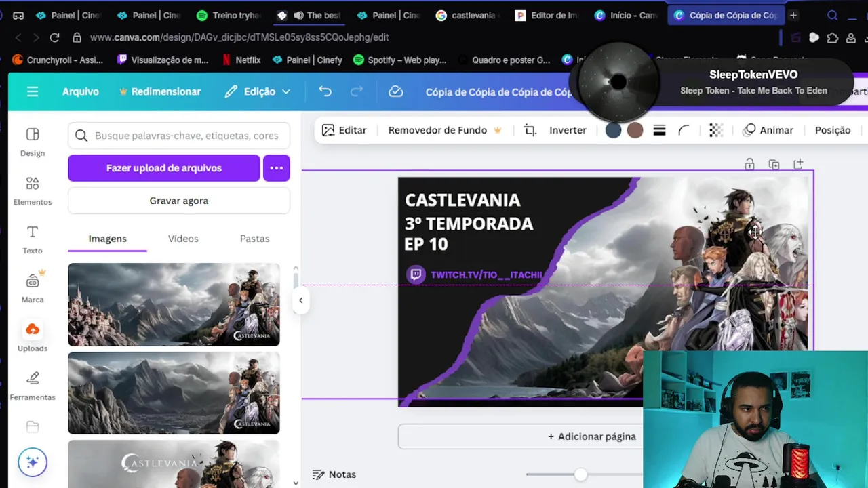The height and width of the screenshot is (488, 868).
Task: Switch to the Imagens tab
Action: (107, 239)
